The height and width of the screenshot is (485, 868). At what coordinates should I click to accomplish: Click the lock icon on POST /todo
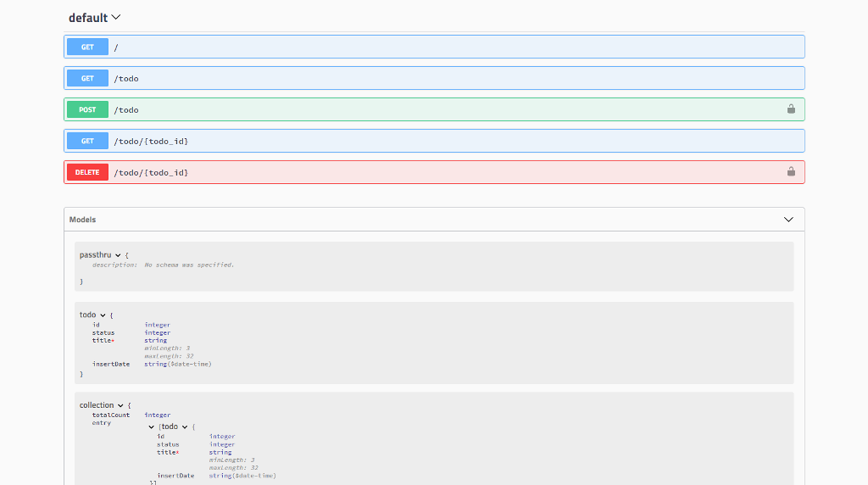tap(791, 109)
